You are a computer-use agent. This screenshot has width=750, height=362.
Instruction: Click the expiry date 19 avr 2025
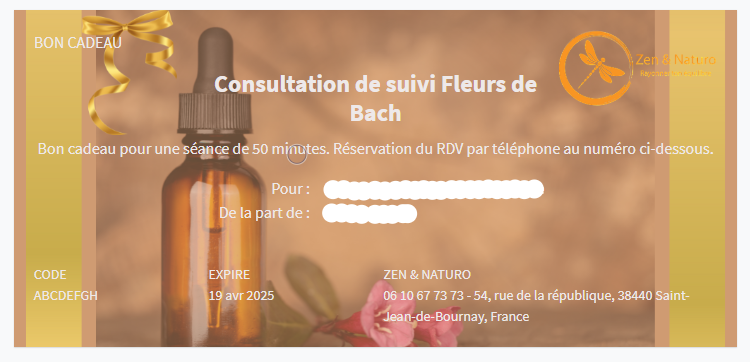pyautogui.click(x=242, y=296)
